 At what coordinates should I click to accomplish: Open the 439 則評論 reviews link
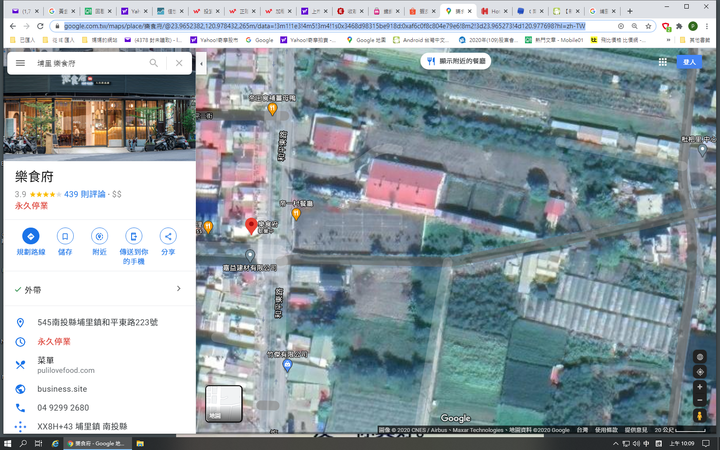point(85,194)
